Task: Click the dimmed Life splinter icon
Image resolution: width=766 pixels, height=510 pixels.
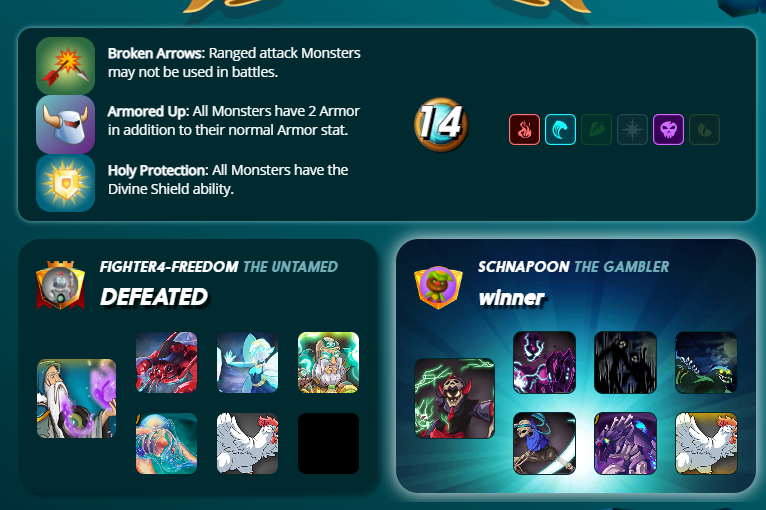Action: pos(632,129)
